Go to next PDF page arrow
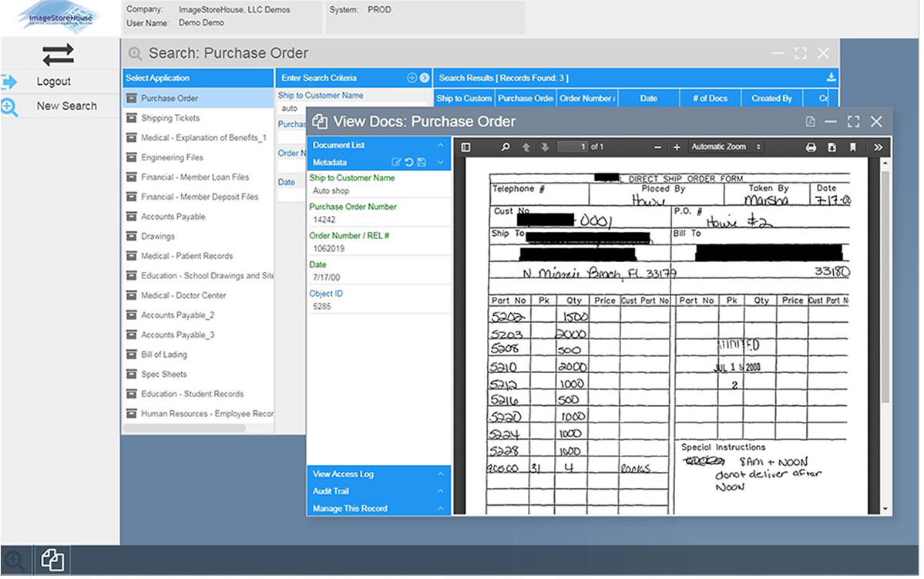Screen dimensions: 924x579 [545, 146]
